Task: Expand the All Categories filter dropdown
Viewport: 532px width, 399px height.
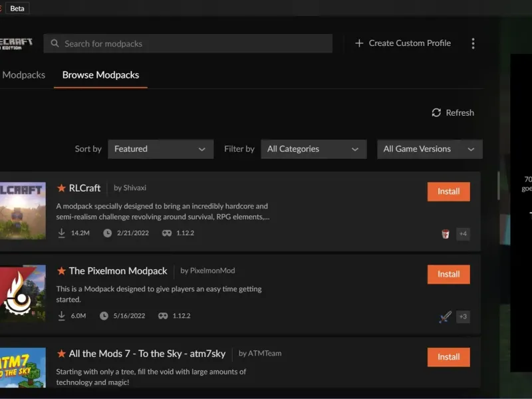Action: tap(313, 149)
